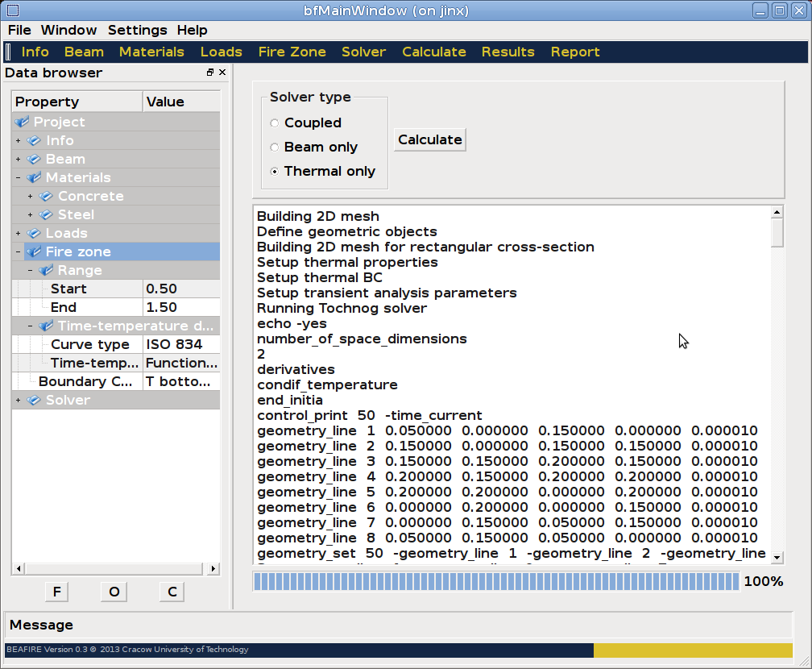This screenshot has height=669, width=812.
Task: Click the F button below the tree
Action: pyautogui.click(x=56, y=592)
